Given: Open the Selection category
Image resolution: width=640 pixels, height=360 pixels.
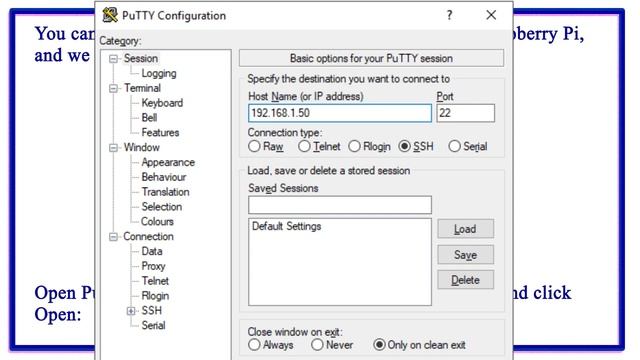Looking at the screenshot, I should click(162, 207).
